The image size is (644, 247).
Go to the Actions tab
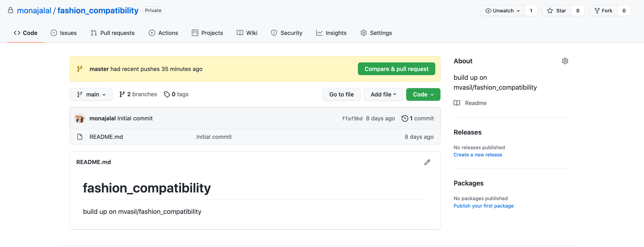pos(163,33)
